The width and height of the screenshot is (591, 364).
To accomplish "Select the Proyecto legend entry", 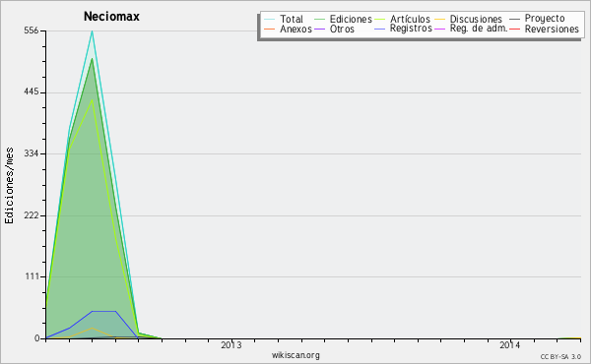I will [x=545, y=19].
